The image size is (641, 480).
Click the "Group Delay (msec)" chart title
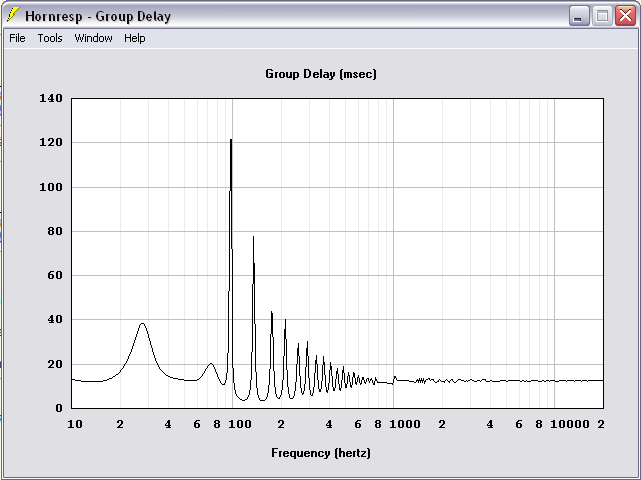[321, 74]
